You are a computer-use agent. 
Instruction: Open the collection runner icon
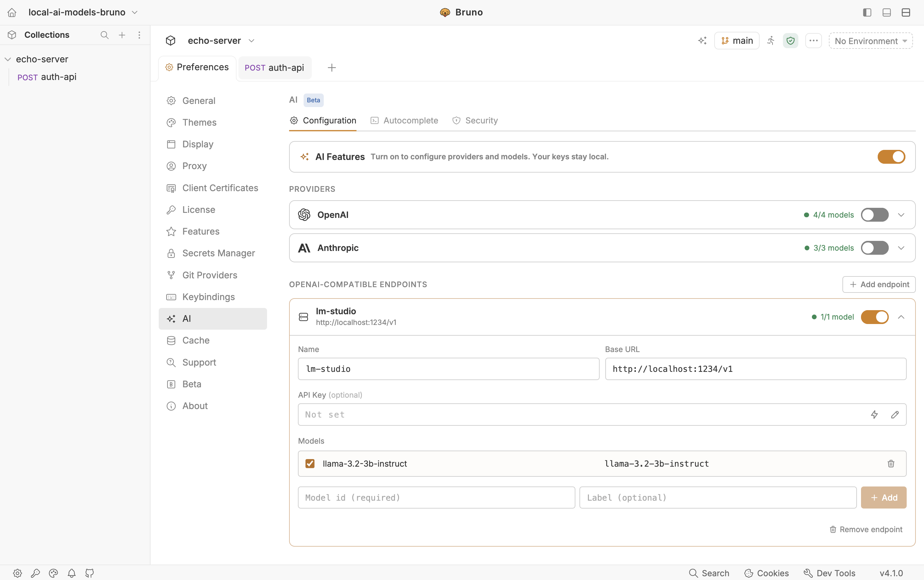(x=771, y=41)
